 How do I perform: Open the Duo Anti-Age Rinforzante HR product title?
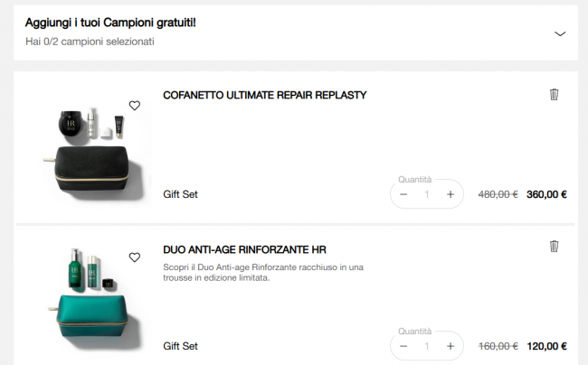(244, 249)
